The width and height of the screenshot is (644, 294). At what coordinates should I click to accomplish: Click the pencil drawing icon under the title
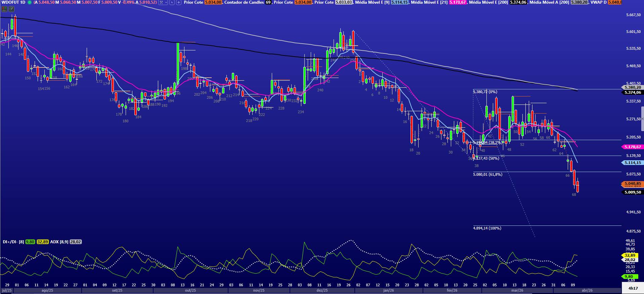point(11,9)
